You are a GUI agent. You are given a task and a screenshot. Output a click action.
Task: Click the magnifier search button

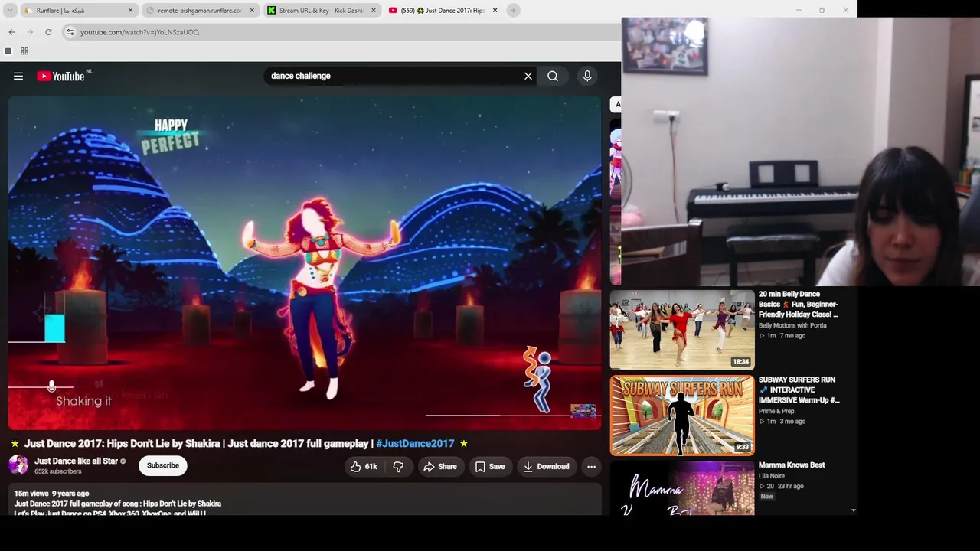coord(553,76)
